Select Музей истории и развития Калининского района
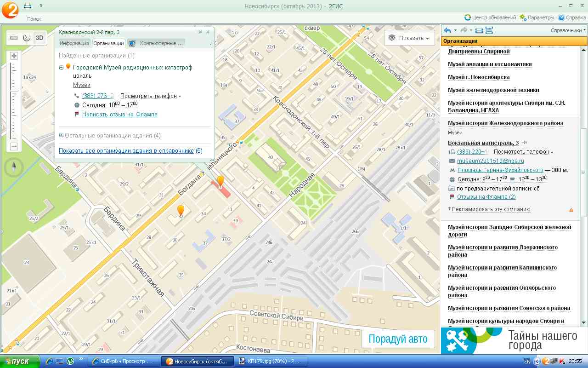 click(x=502, y=271)
